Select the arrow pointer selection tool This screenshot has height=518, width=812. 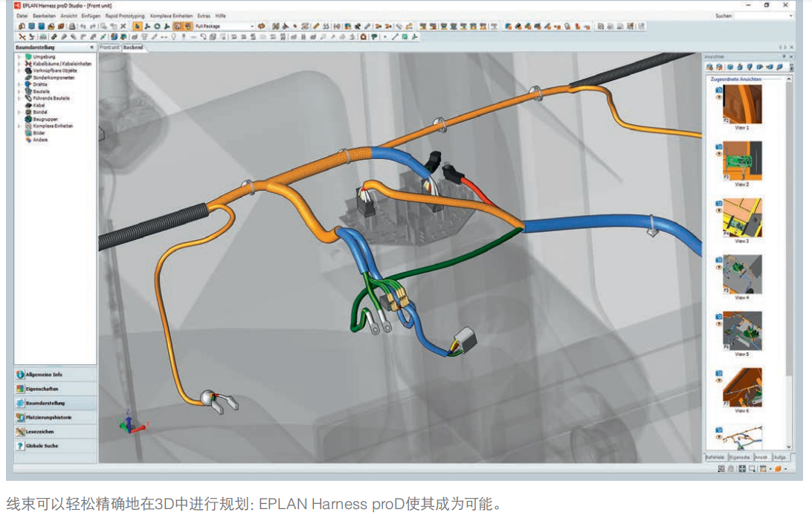138,26
